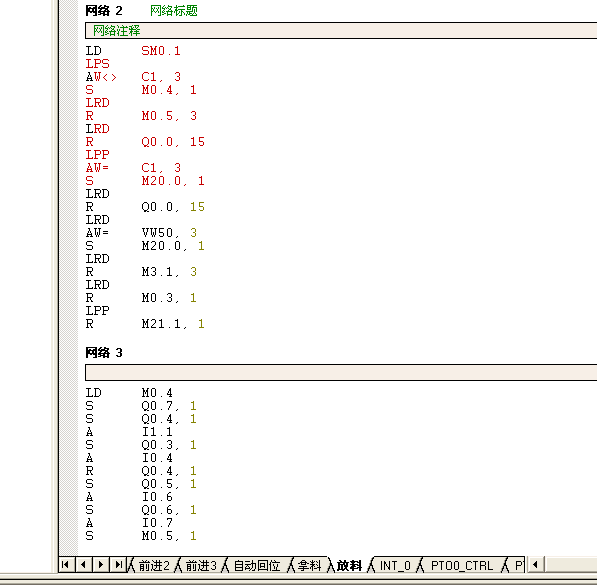Click the M0.3, 1 operand

(169, 298)
